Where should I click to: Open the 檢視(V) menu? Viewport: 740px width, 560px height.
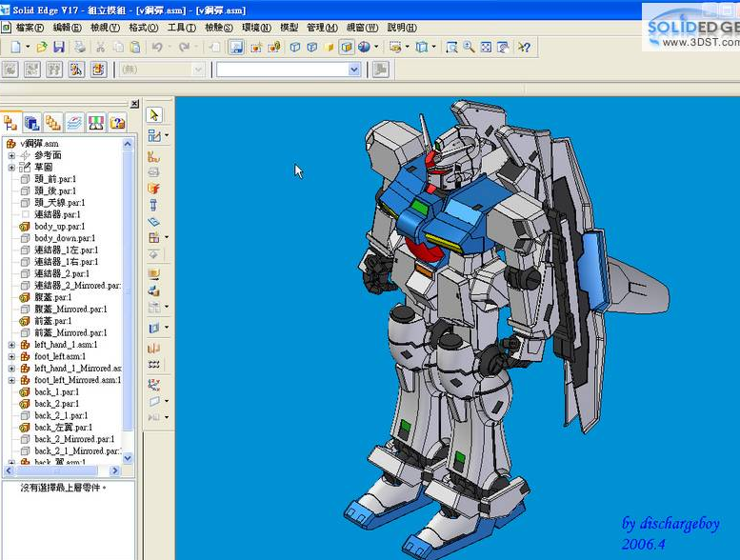pyautogui.click(x=105, y=28)
